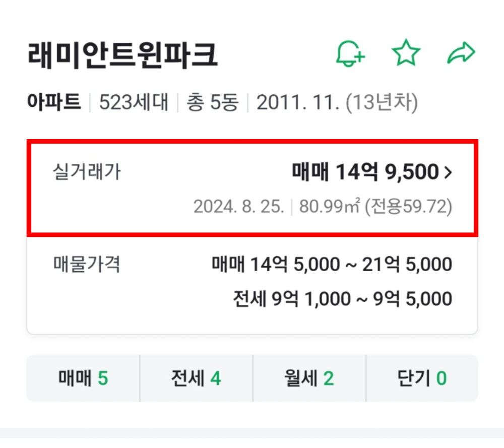This screenshot has height=448, width=504.
Task: Tap the 2024. 8. 25. transaction date
Action: 239,207
